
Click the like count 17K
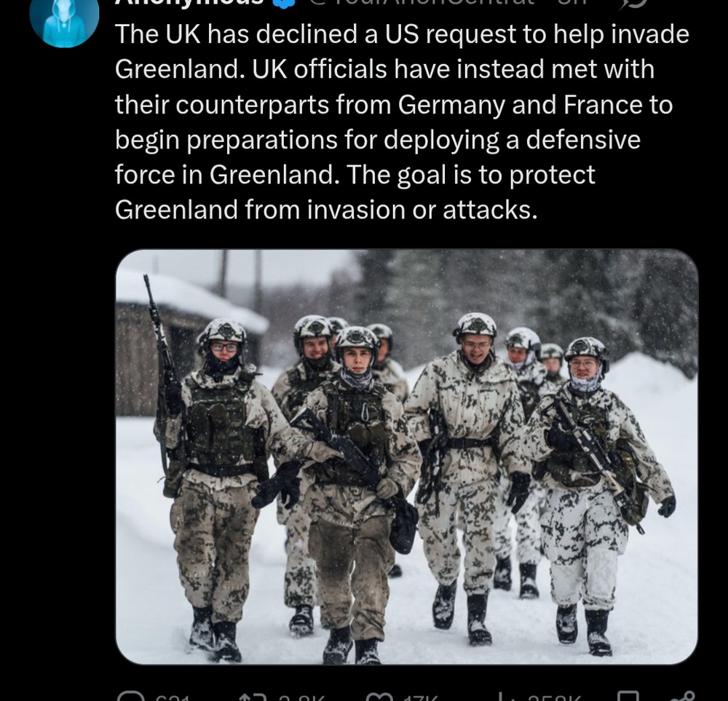click(420, 698)
